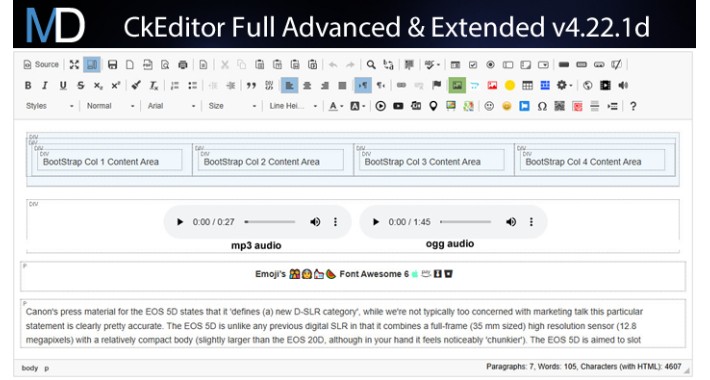Viewport: 710px width, 380px height.
Task: Click the ogg audio progress bar
Action: (465, 222)
